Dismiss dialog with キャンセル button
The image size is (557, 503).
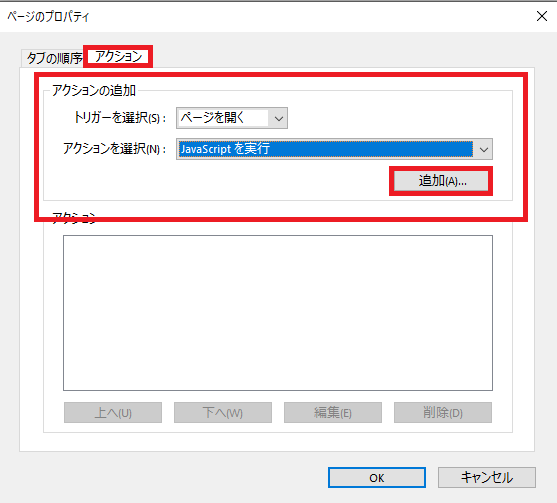[x=487, y=477]
